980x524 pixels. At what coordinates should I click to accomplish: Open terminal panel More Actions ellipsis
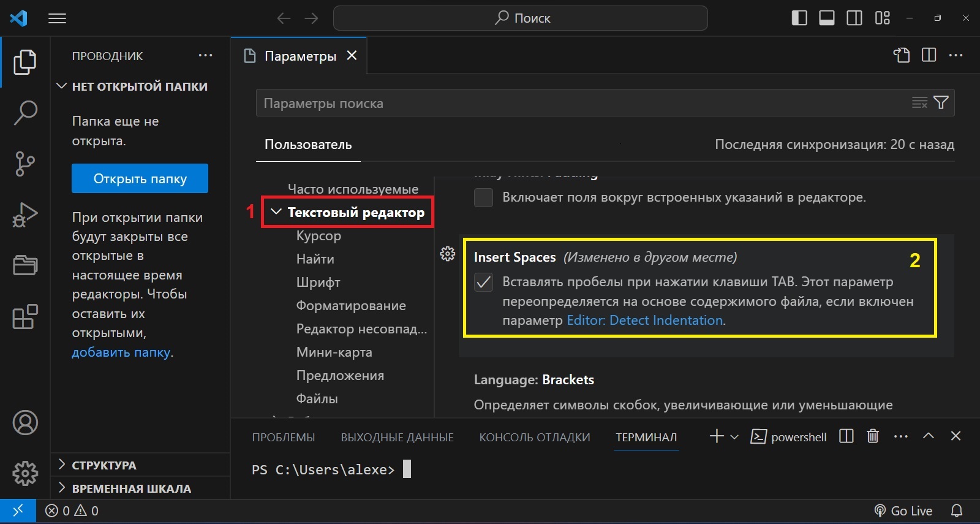coord(901,436)
